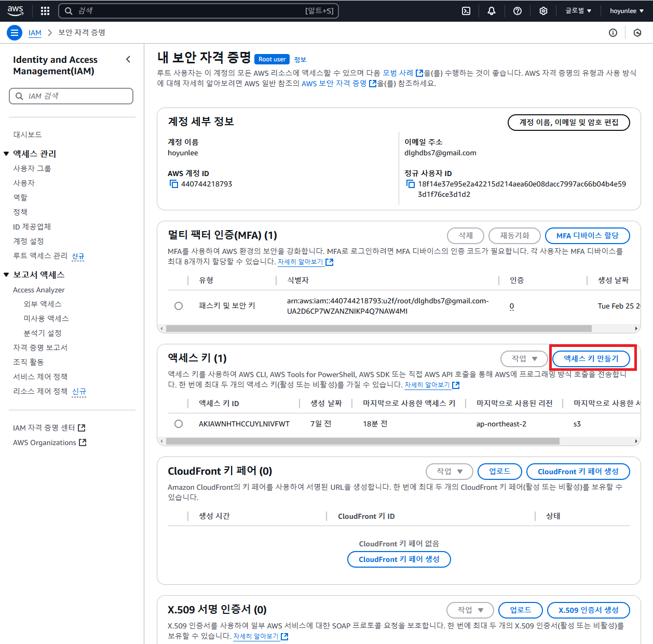Open the hoyunlee account dropdown
653x644 pixels.
627,11
